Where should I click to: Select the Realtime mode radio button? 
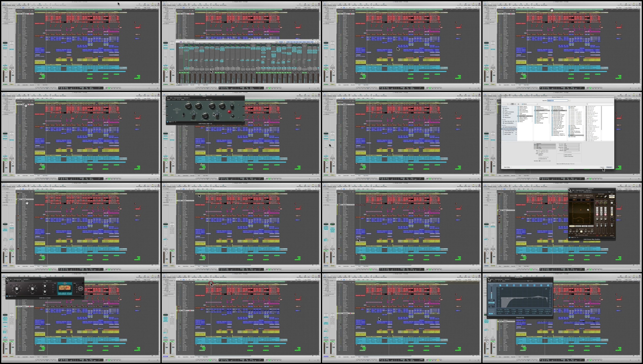(x=539, y=154)
